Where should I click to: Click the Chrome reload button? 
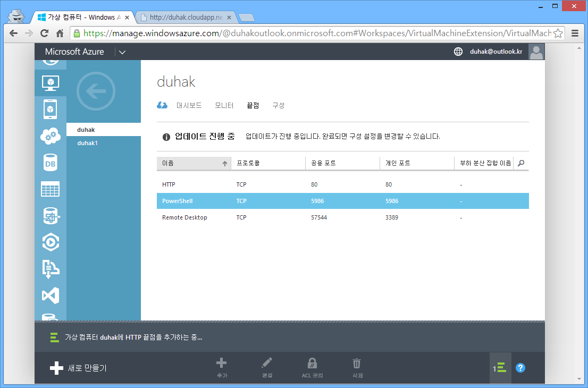(x=44, y=33)
